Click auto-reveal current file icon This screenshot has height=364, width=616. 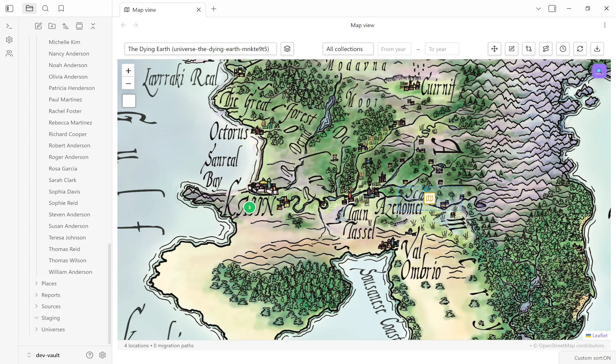pos(79,26)
